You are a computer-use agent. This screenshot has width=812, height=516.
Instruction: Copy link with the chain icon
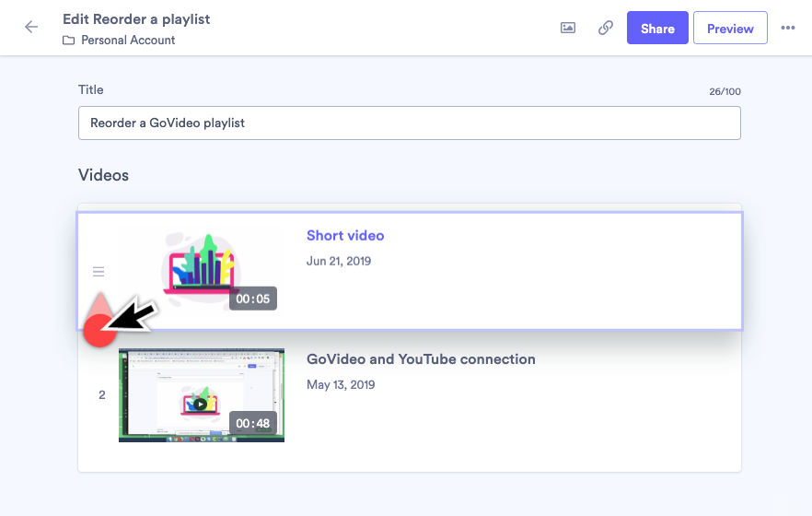606,28
